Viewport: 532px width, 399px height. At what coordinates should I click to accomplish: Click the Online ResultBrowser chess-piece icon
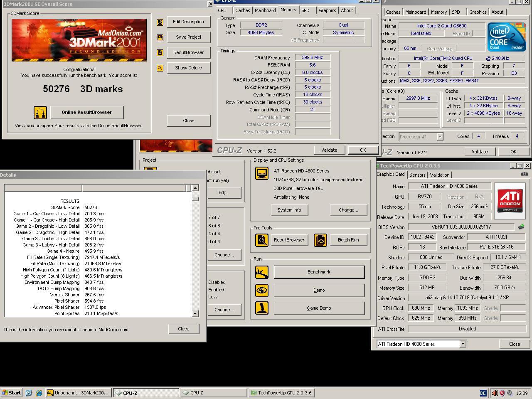pyautogui.click(x=40, y=113)
